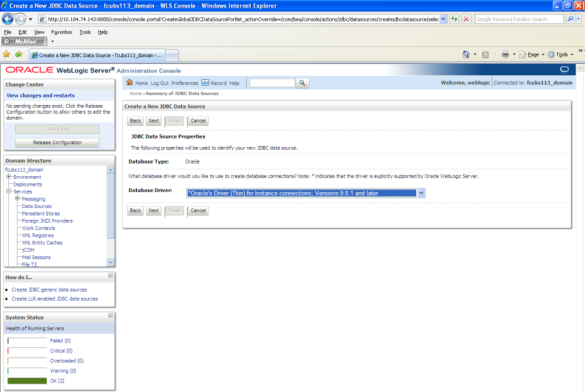Open the address bar history dropdown
585x392 pixels.
point(443,19)
